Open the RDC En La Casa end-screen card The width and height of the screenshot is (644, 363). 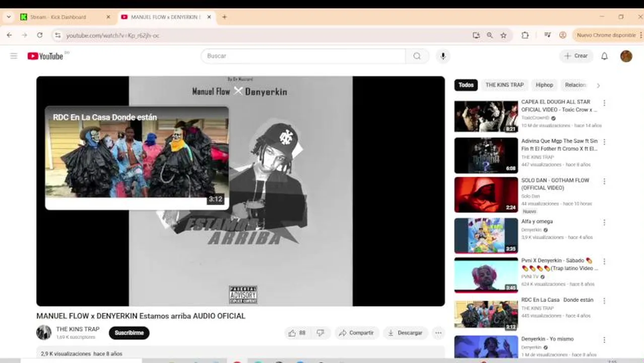pos(137,157)
